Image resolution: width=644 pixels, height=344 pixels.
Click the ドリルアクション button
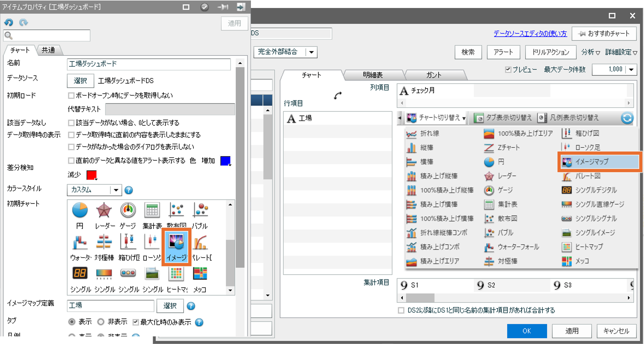[551, 52]
